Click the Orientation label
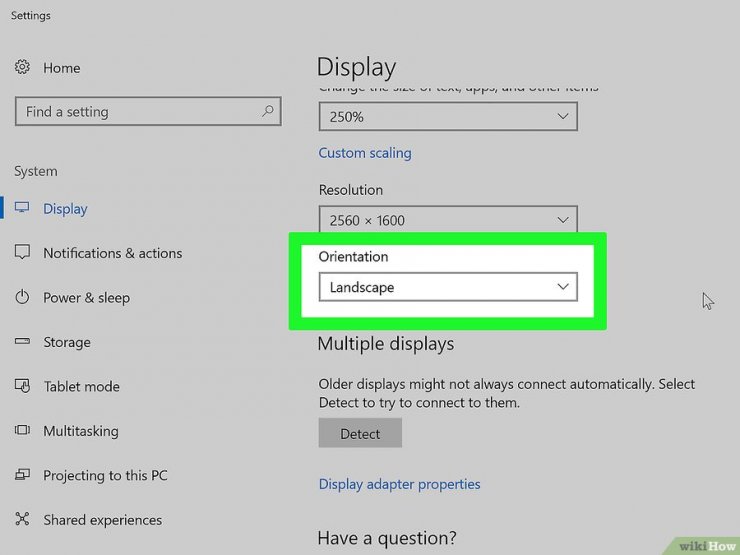The height and width of the screenshot is (555, 740). click(x=353, y=256)
